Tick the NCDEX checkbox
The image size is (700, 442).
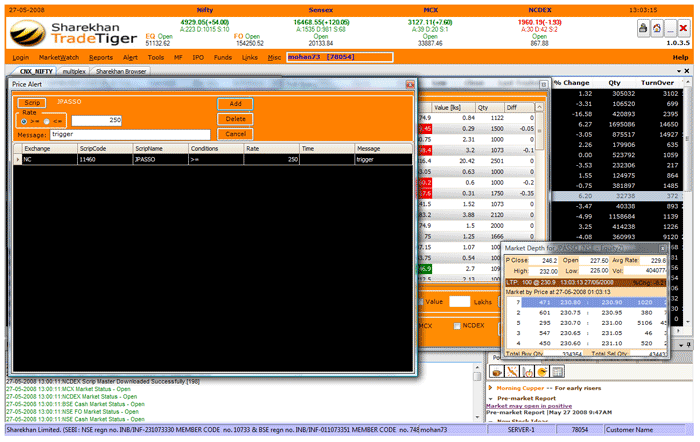[x=457, y=326]
